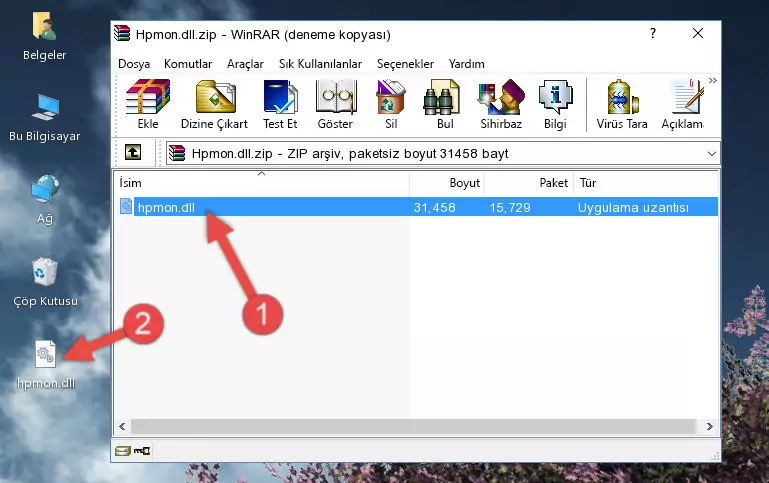The height and width of the screenshot is (483, 769).
Task: Open the Dosya menu
Action: [x=134, y=64]
